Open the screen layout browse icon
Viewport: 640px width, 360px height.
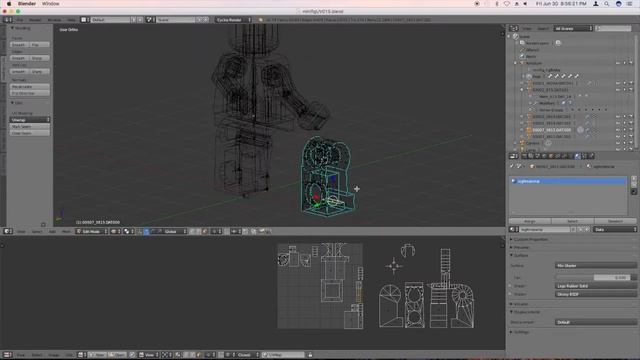pyautogui.click(x=85, y=20)
